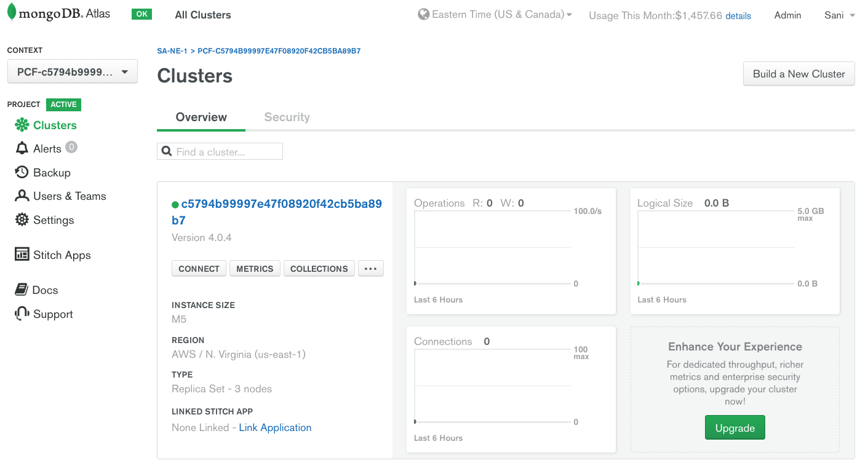
Task: Click the Connections chart panel
Action: pyautogui.click(x=511, y=389)
